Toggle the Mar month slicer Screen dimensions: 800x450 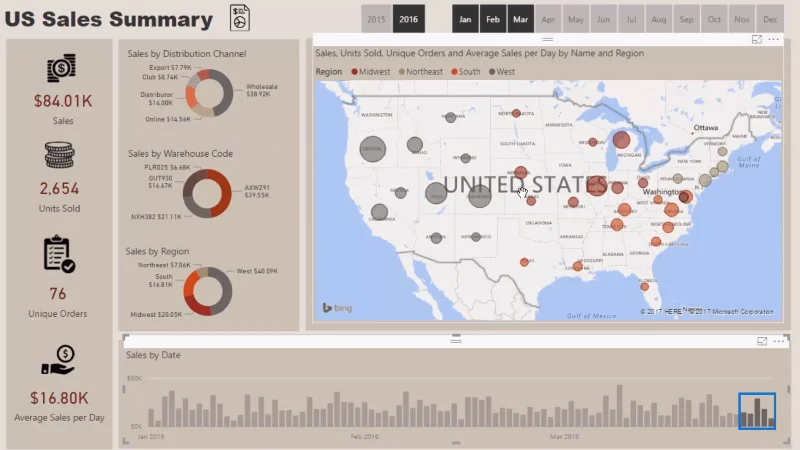(520, 19)
